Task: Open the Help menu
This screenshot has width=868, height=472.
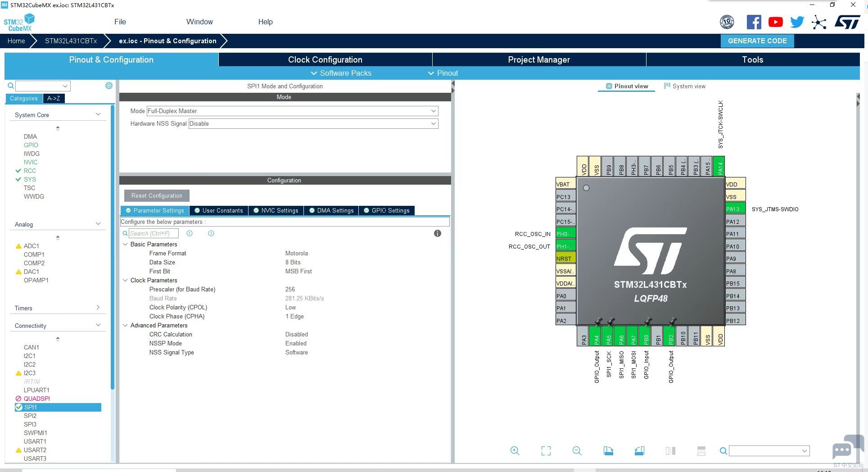Action: [x=265, y=22]
